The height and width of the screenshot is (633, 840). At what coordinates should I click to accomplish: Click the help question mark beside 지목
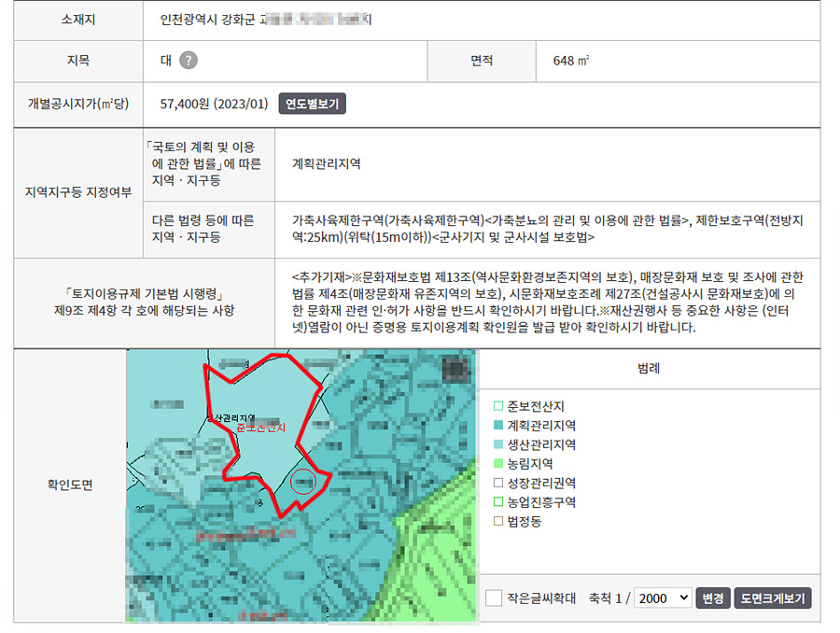pyautogui.click(x=189, y=61)
